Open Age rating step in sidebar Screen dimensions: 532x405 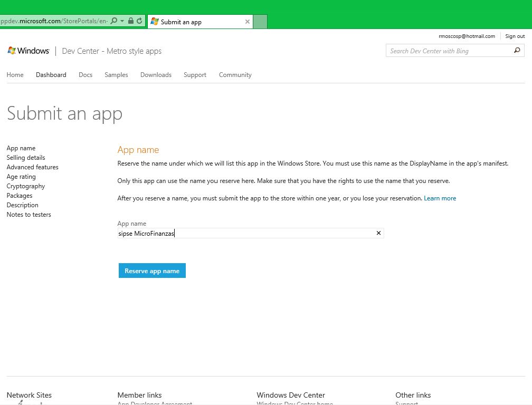tap(21, 177)
